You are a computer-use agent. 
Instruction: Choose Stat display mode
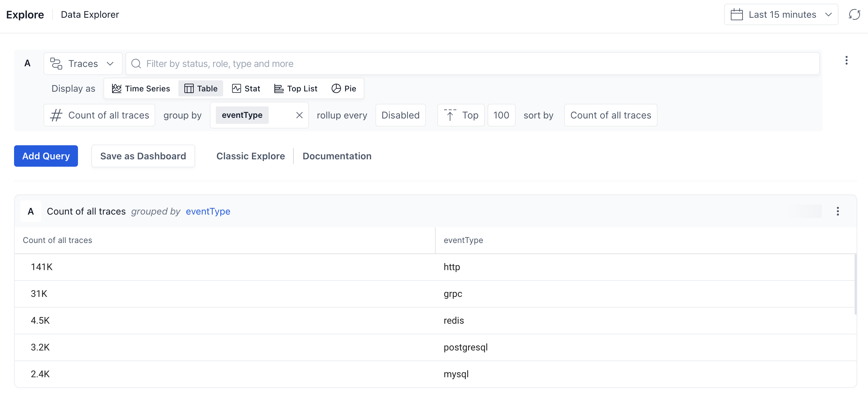(246, 89)
